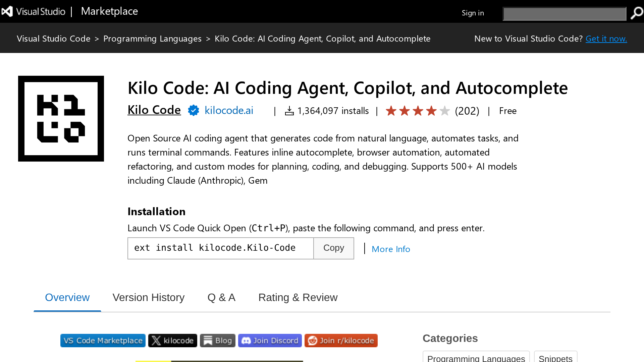
Task: Click the Join Discord badge
Action: (x=270, y=341)
